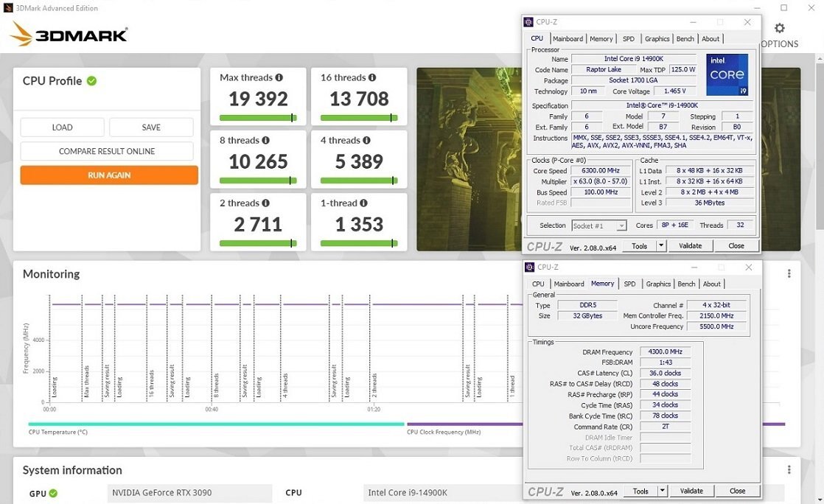Open About tab in upper CPU-Z
This screenshot has height=504, width=824.
click(x=710, y=39)
